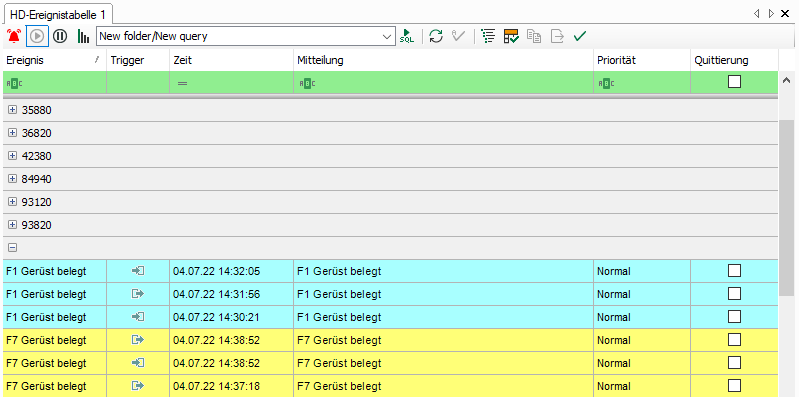Click the greyed-out export arrow icon
The width and height of the screenshot is (799, 397).
[557, 36]
